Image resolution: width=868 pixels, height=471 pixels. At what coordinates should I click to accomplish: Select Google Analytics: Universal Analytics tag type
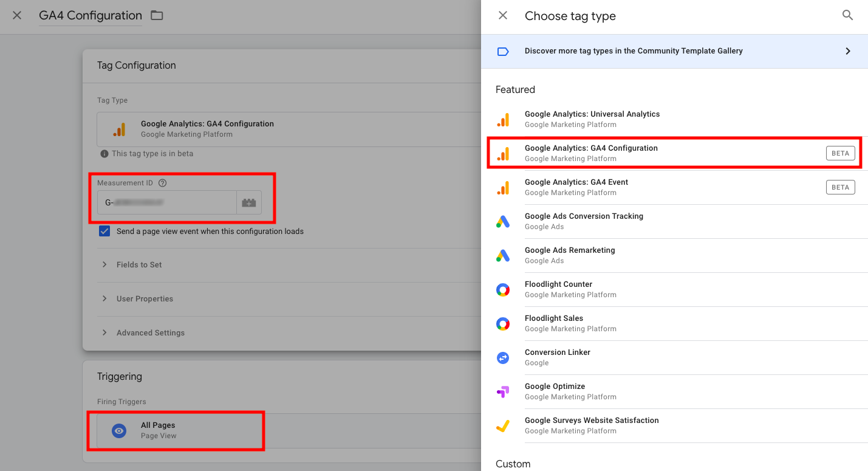(682, 119)
